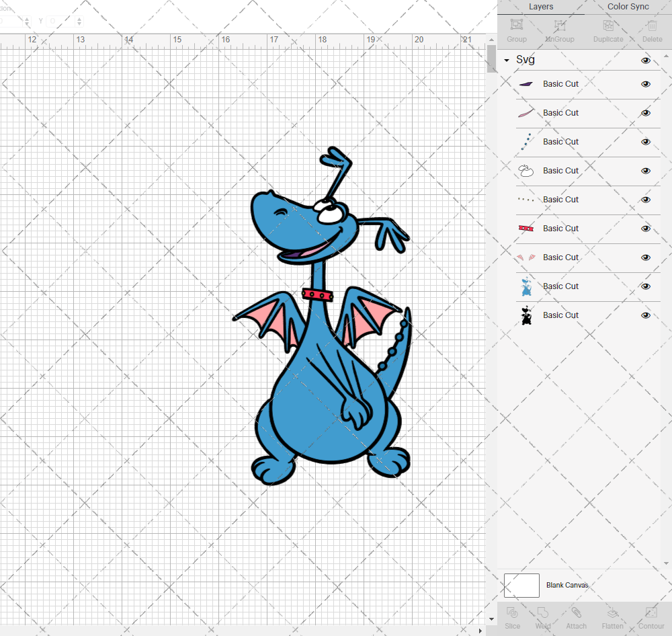Click the Duplicate icon
The image size is (672, 636).
tap(608, 25)
